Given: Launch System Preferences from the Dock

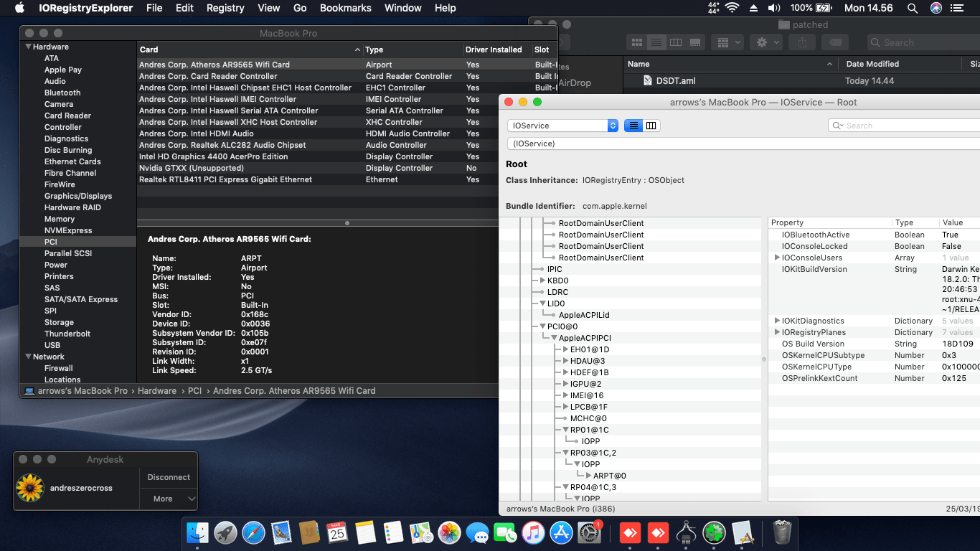Looking at the screenshot, I should click(589, 533).
